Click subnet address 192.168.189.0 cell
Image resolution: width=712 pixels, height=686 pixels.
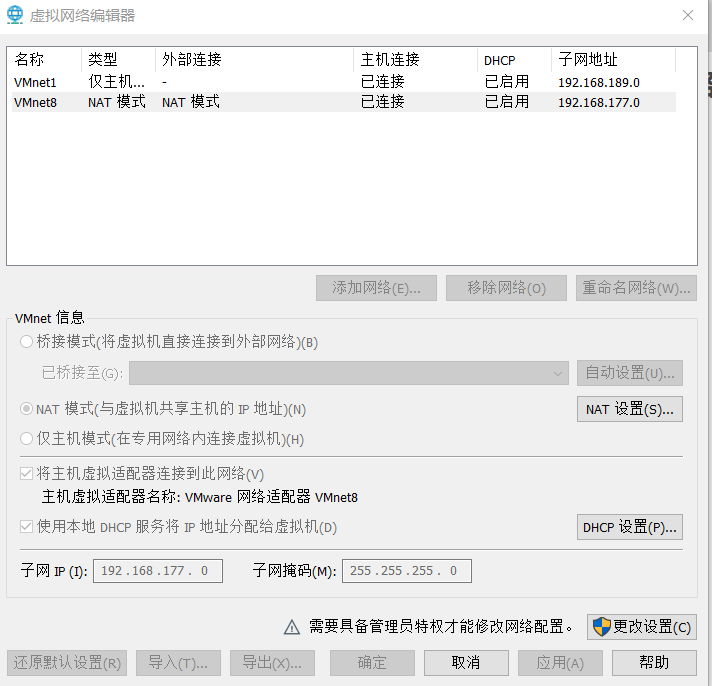[x=599, y=83]
